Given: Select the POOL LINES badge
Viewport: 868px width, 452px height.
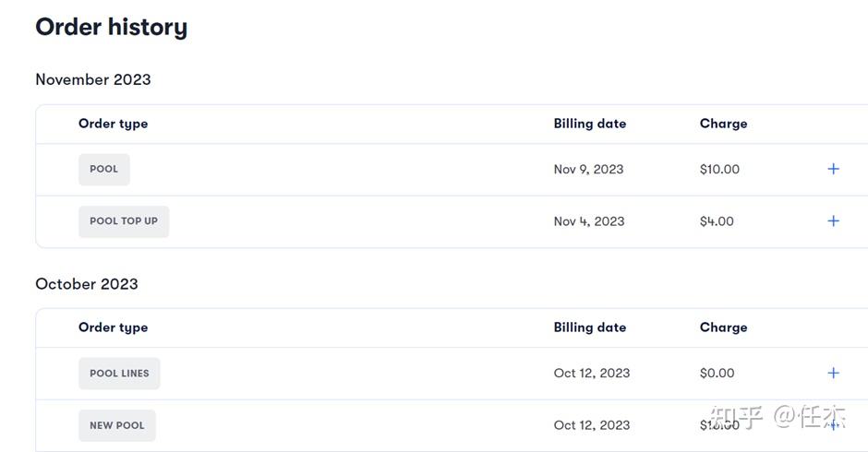Looking at the screenshot, I should pyautogui.click(x=119, y=374).
